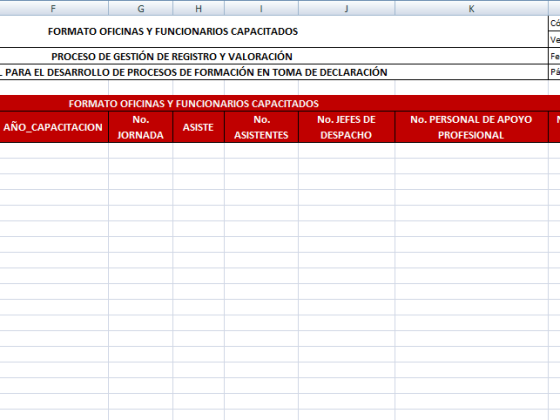Screen dimensions: 560x420
Task: Click the No. JORNADA header cell
Action: click(x=141, y=127)
